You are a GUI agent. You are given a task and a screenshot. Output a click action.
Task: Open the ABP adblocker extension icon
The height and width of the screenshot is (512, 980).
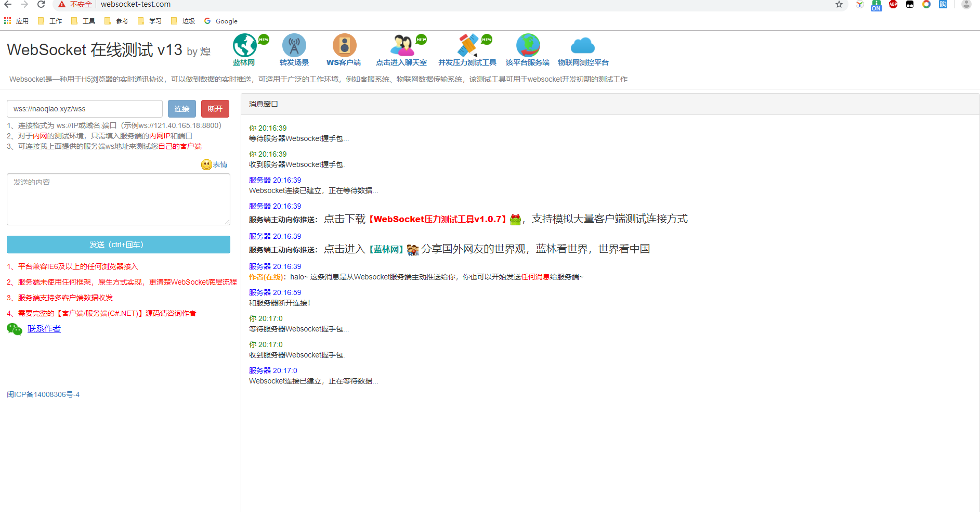tap(893, 4)
